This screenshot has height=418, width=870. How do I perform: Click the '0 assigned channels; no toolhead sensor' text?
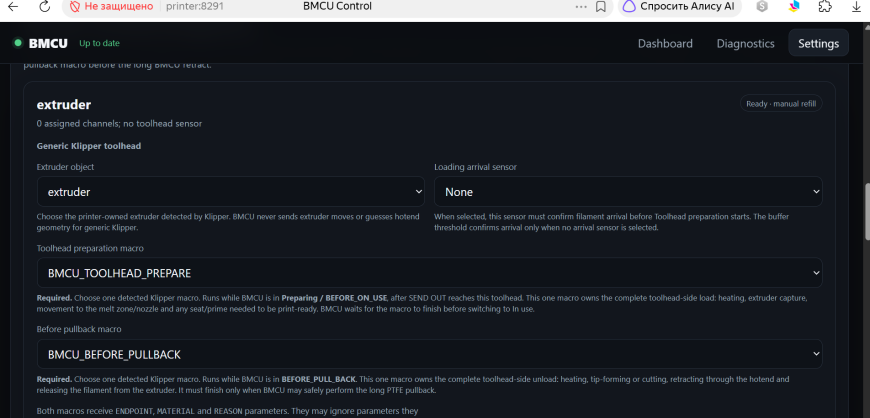pyautogui.click(x=119, y=124)
